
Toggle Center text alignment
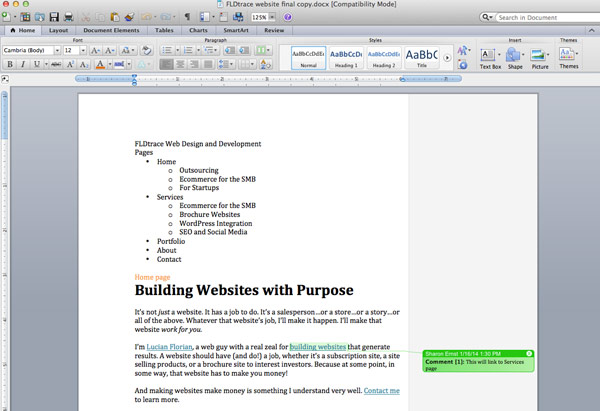click(180, 64)
